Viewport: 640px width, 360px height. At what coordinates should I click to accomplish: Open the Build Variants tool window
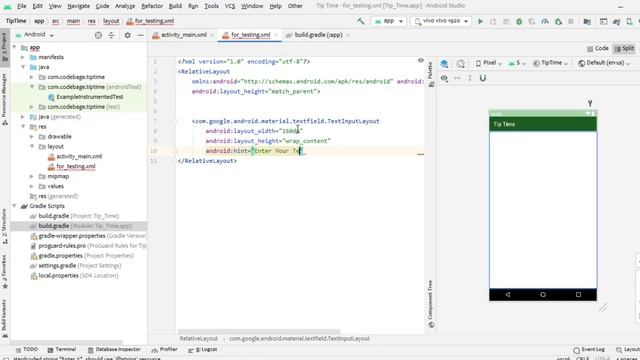click(x=4, y=318)
